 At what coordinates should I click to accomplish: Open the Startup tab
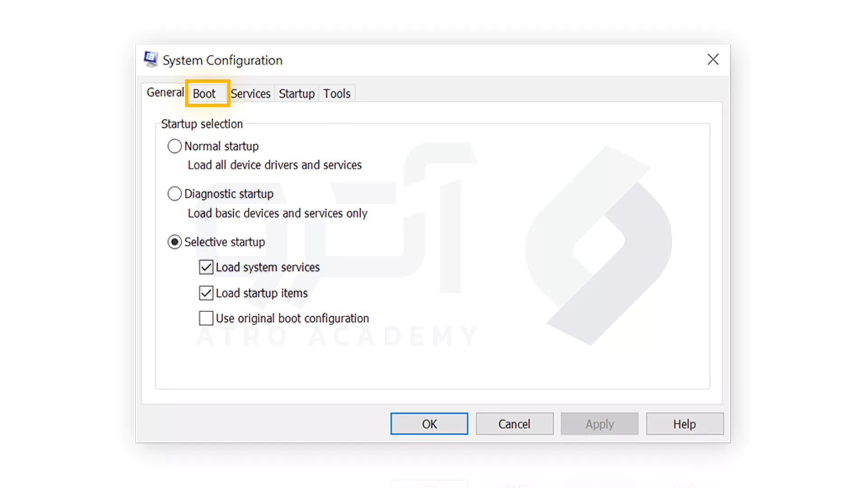(x=297, y=94)
